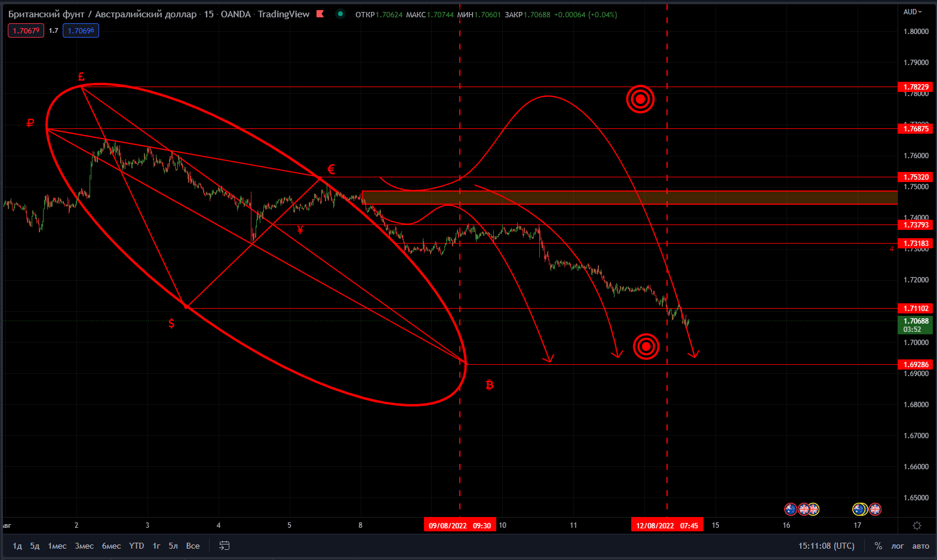Select the orange rectangle resistance zone

(629, 198)
